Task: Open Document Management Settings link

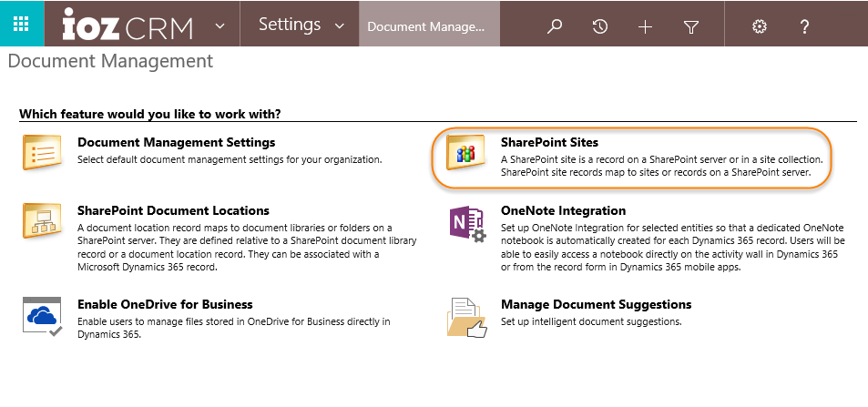Action: coord(176,142)
